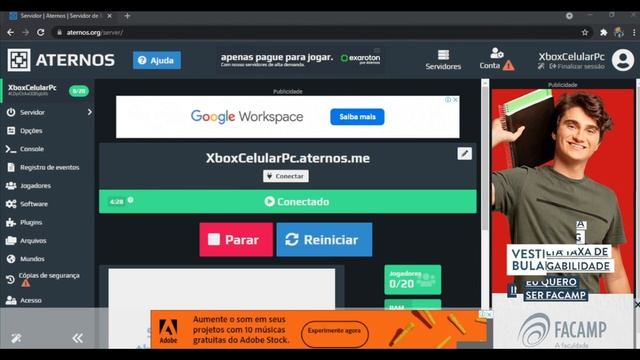640x360 pixels.
Task: Click the exaroton banner ad
Action: tap(300, 60)
